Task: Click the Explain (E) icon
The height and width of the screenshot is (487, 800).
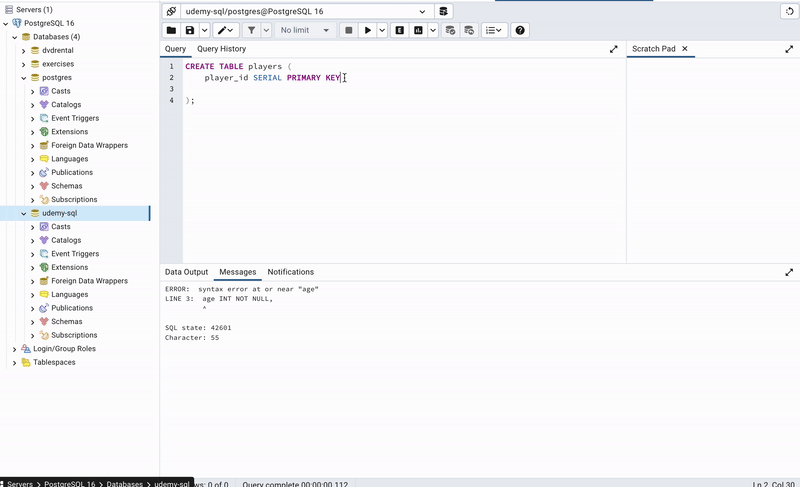Action: [x=399, y=30]
